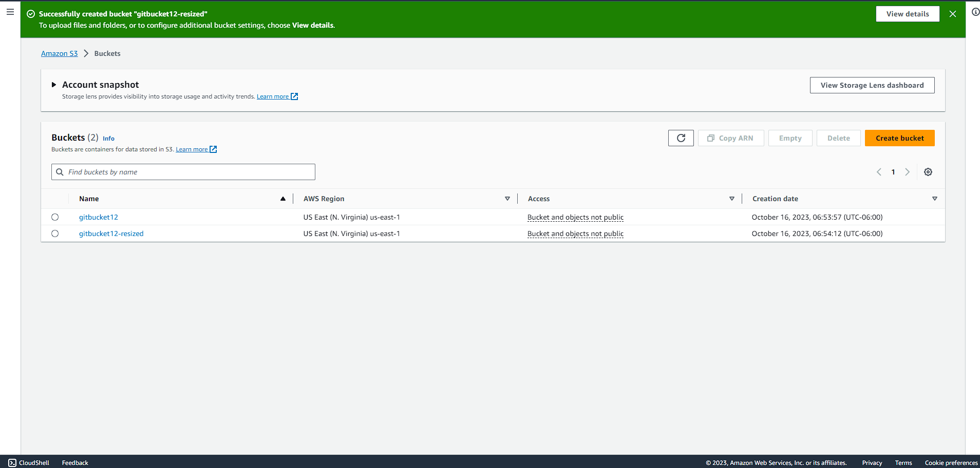Expand the Account snapshot section
Image resolution: width=980 pixels, height=468 pixels.
point(54,85)
